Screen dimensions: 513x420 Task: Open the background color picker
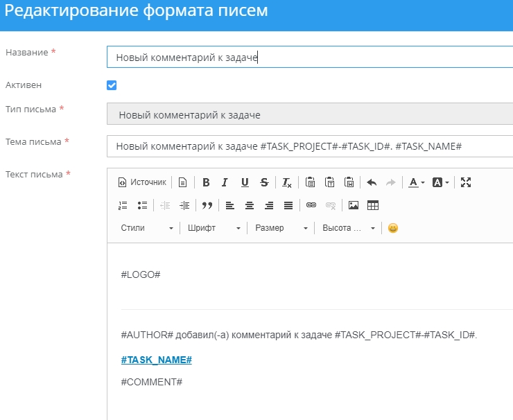pos(441,182)
